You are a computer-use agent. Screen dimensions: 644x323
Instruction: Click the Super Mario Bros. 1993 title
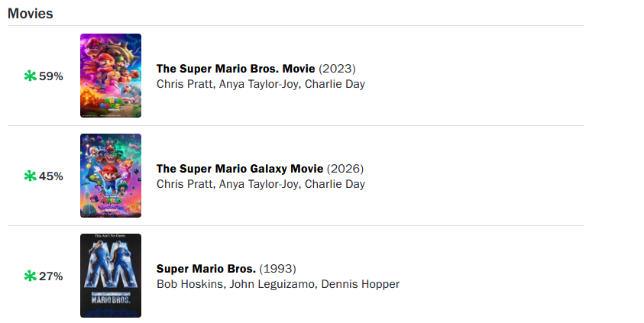[x=206, y=269]
